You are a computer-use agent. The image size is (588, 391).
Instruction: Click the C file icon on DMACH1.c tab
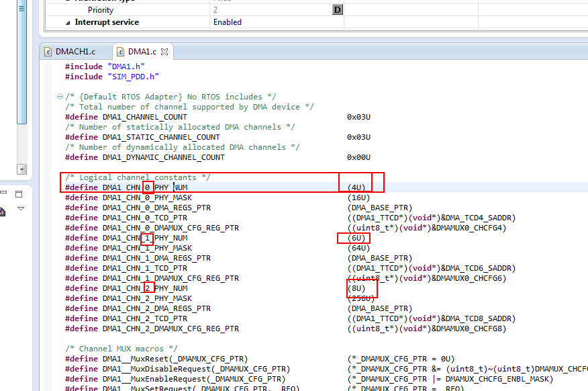click(x=48, y=52)
